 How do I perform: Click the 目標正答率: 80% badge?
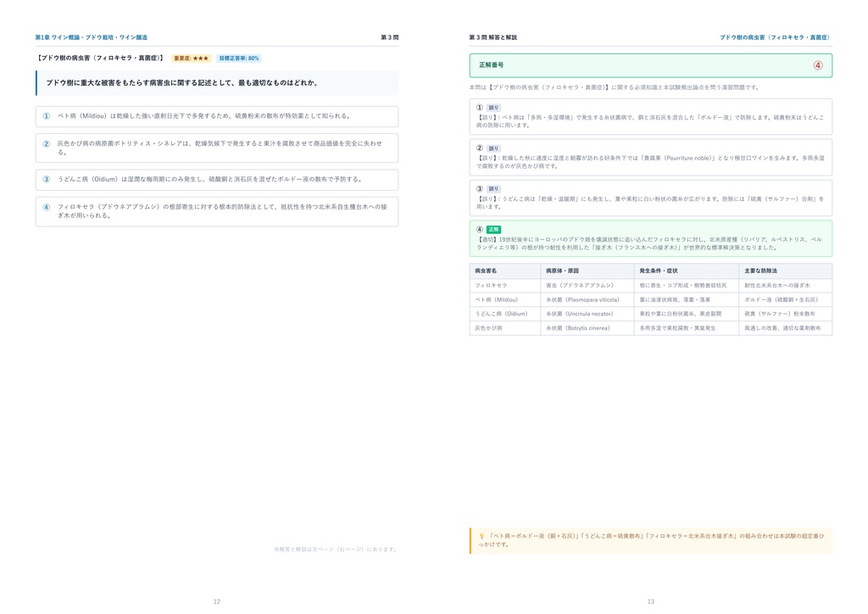pyautogui.click(x=238, y=59)
